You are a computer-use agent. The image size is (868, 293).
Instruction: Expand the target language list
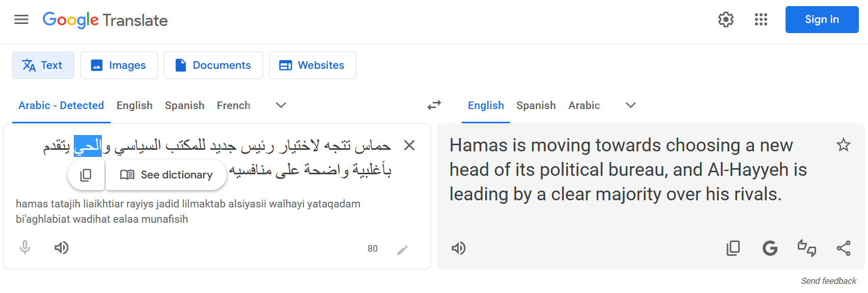(x=631, y=105)
